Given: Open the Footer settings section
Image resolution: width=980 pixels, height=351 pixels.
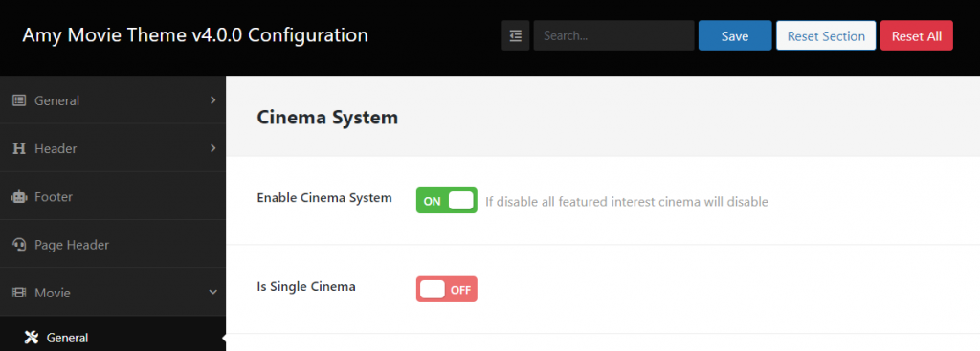Looking at the screenshot, I should click(x=113, y=197).
